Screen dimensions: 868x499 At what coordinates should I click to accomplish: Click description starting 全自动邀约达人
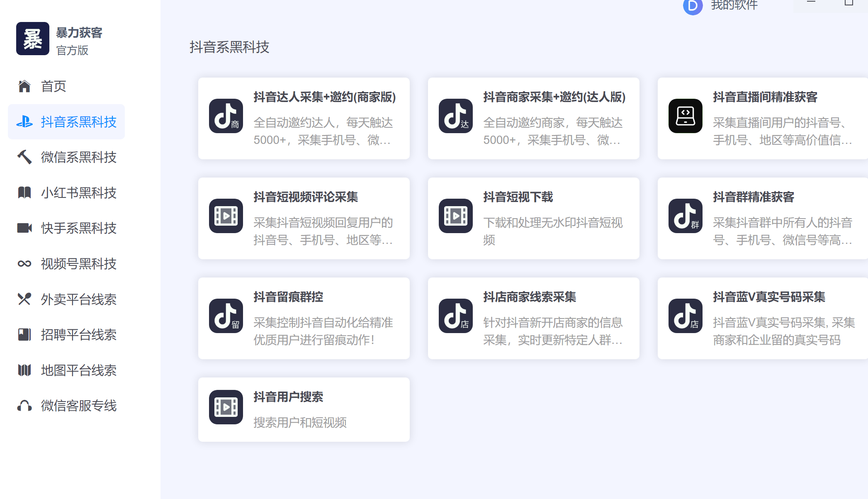pos(323,131)
